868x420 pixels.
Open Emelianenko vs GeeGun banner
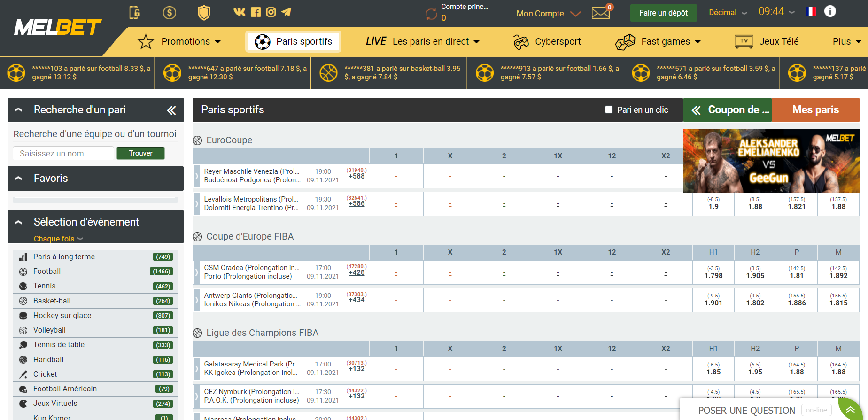[x=771, y=161]
